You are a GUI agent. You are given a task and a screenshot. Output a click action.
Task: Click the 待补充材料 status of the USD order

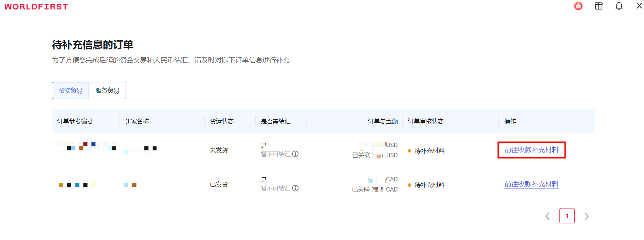(429, 151)
